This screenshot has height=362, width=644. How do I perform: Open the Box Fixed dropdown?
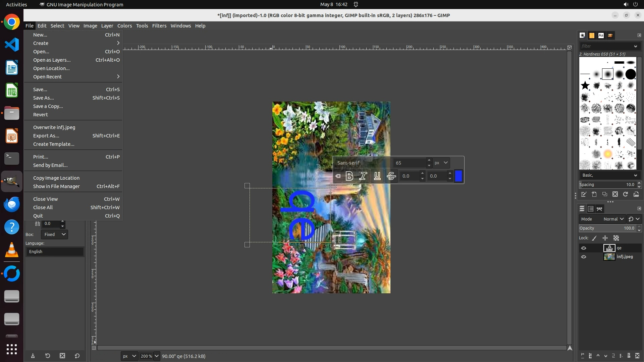pyautogui.click(x=55, y=234)
